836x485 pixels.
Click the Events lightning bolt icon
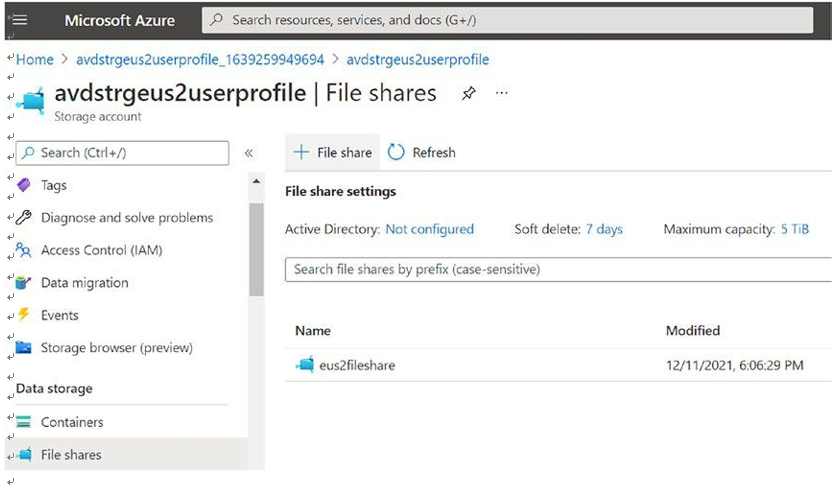click(x=23, y=314)
